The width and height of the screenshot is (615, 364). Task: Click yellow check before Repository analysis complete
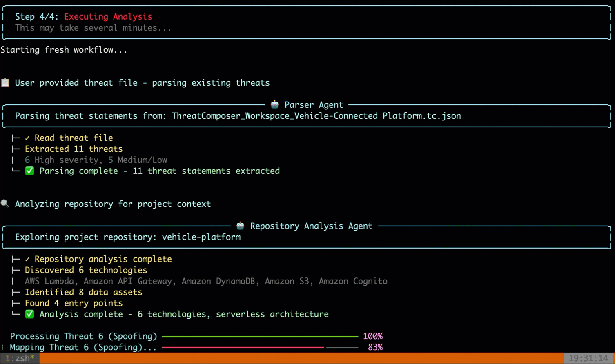(27, 260)
